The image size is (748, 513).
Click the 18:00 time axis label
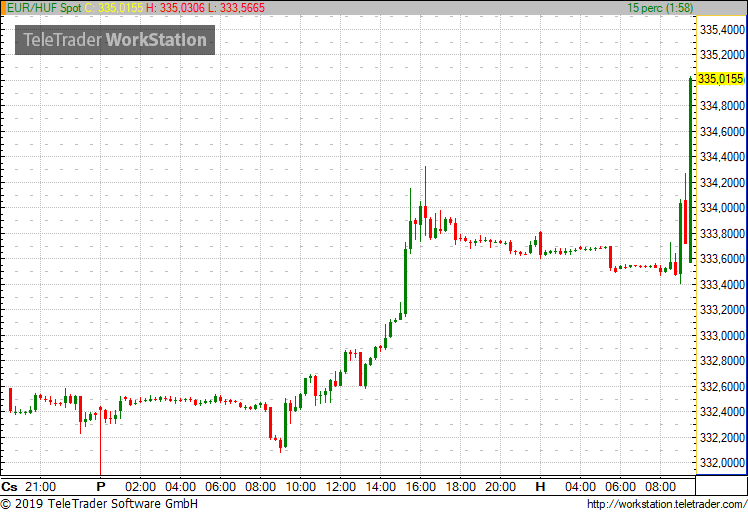pyautogui.click(x=461, y=487)
